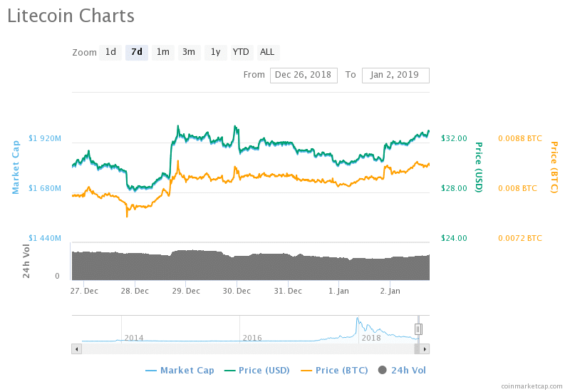Select YTD zoom range
Viewport: 570px width, 392px height.
pyautogui.click(x=242, y=52)
